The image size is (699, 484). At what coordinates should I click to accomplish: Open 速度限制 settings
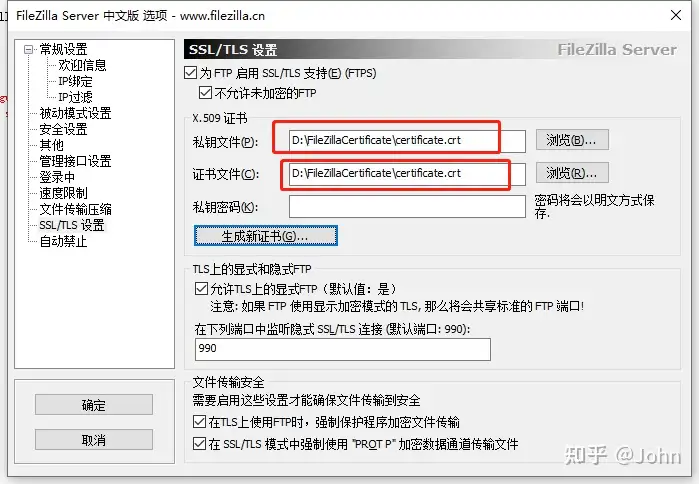pyautogui.click(x=63, y=193)
